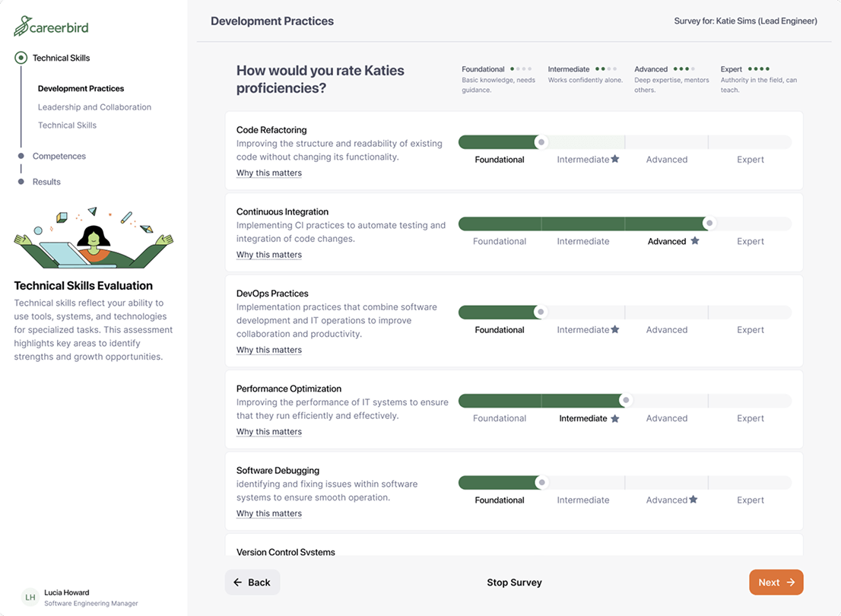Image resolution: width=841 pixels, height=616 pixels.
Task: Click Lucia Howard's LH avatar
Action: pyautogui.click(x=30, y=598)
